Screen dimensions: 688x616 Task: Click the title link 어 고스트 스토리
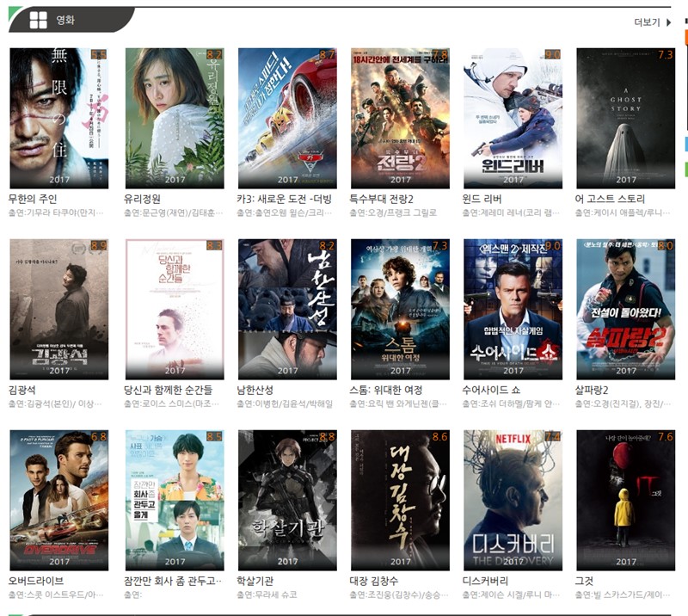tap(610, 199)
